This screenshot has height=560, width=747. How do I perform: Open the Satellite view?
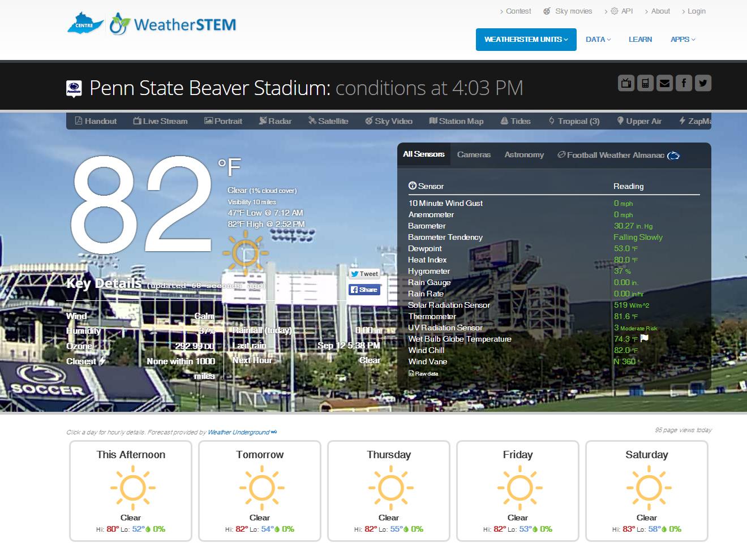(x=328, y=121)
